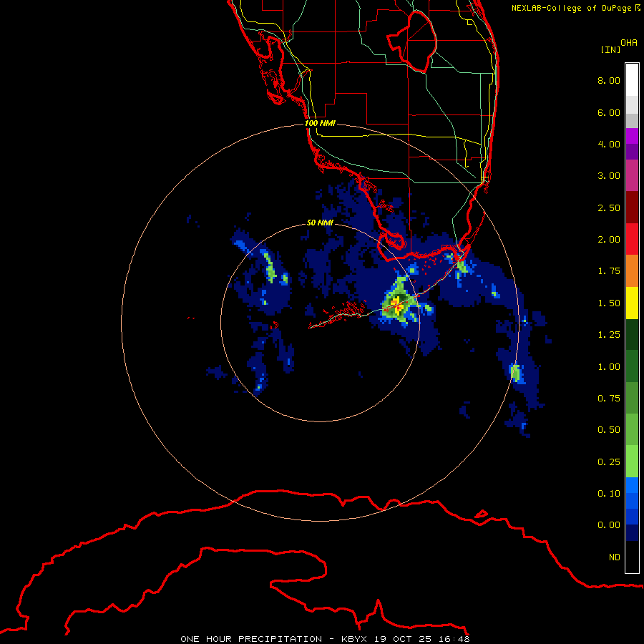Image resolution: width=644 pixels, height=644 pixels.
Task: Pick the darkest green swatch beside 1.25
Action: [x=632, y=334]
